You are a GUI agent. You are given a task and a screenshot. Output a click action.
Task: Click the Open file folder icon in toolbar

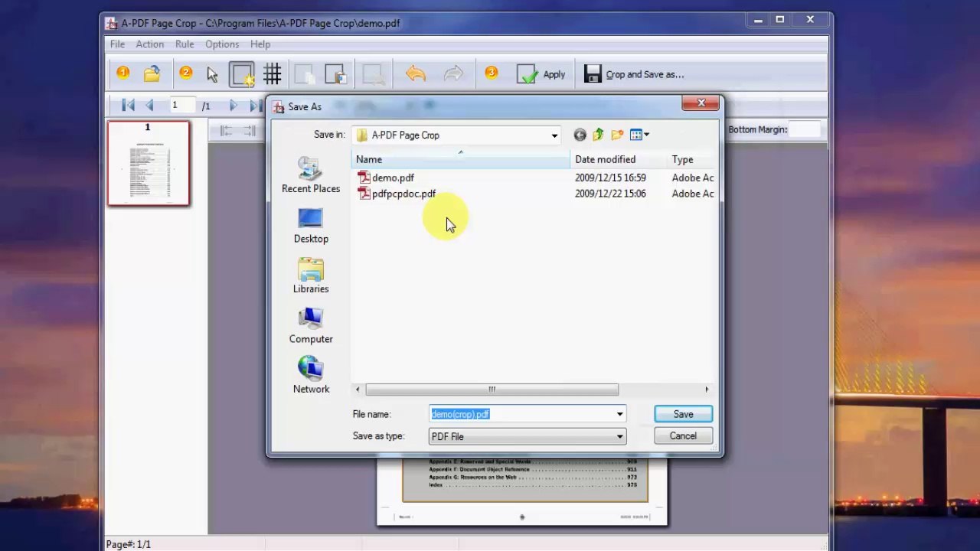click(x=152, y=74)
